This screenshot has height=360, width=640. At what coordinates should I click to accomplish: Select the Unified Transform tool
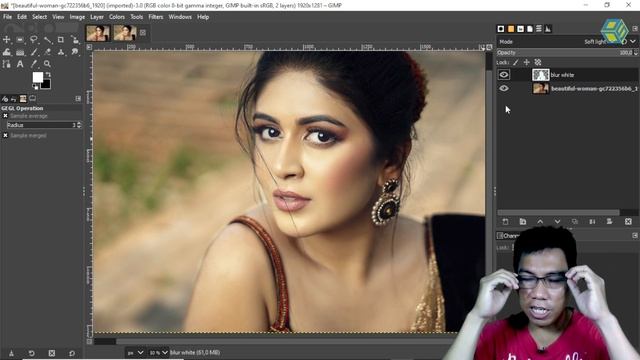75,40
